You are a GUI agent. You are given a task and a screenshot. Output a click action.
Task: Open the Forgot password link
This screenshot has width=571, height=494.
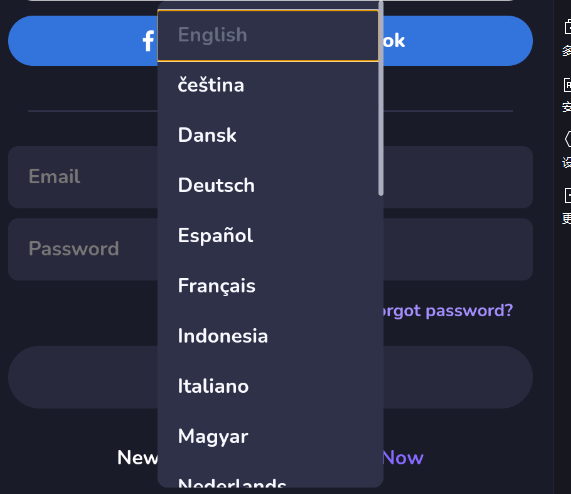(x=448, y=311)
